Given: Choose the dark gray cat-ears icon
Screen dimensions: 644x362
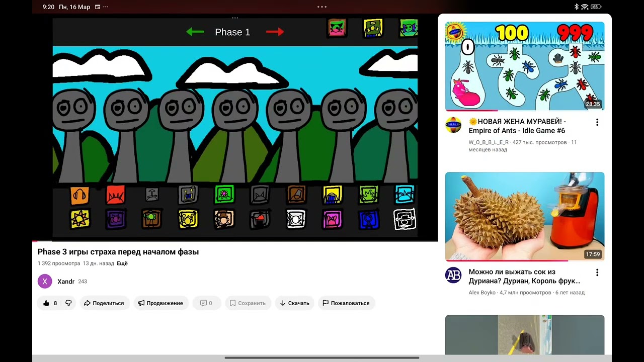Looking at the screenshot, I should [260, 195].
